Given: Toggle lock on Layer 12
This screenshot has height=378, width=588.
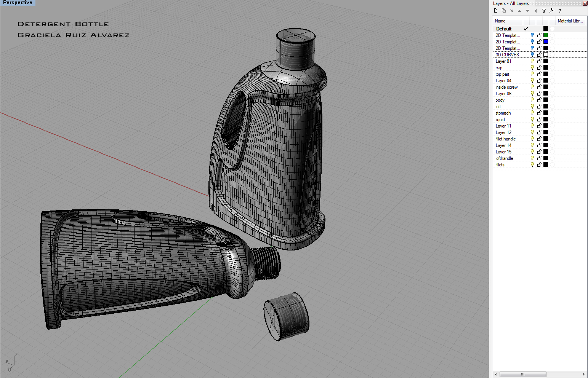Looking at the screenshot, I should [539, 132].
